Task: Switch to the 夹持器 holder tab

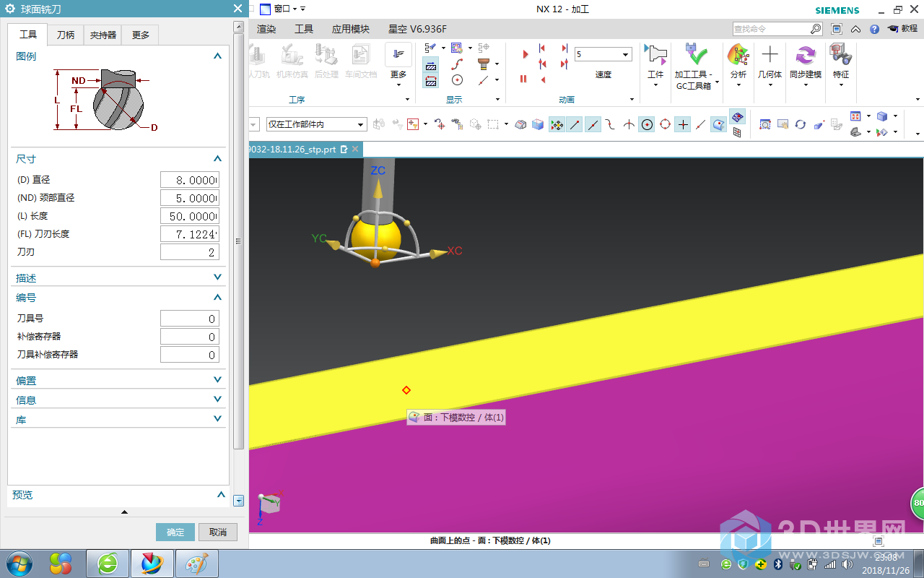Action: [x=103, y=35]
